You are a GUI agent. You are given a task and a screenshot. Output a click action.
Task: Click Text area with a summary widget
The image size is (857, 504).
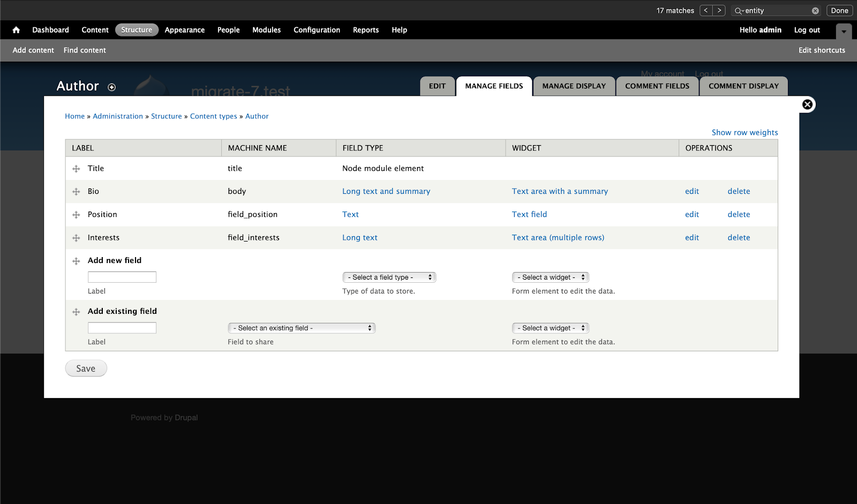(560, 191)
